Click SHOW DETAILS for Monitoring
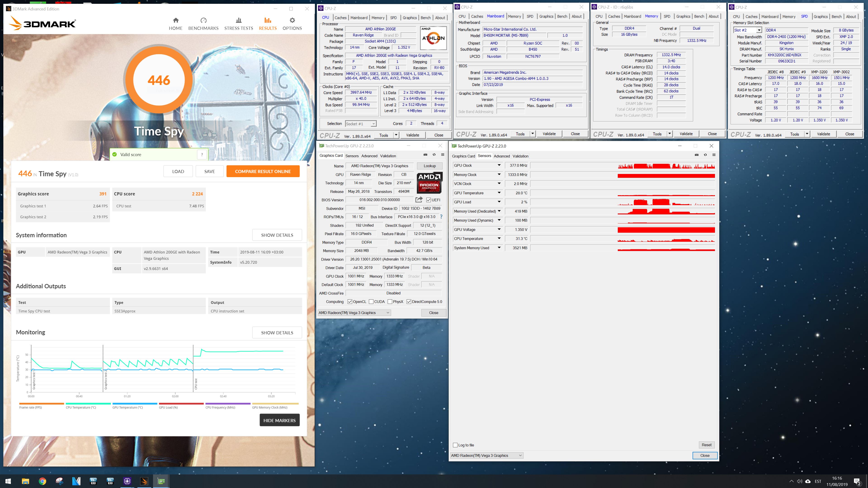Viewport: 868px width, 488px height. 277,332
